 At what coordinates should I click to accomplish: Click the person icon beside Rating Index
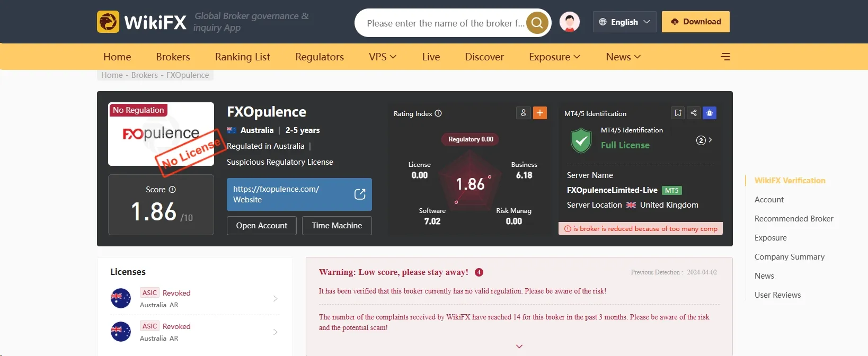pyautogui.click(x=524, y=113)
